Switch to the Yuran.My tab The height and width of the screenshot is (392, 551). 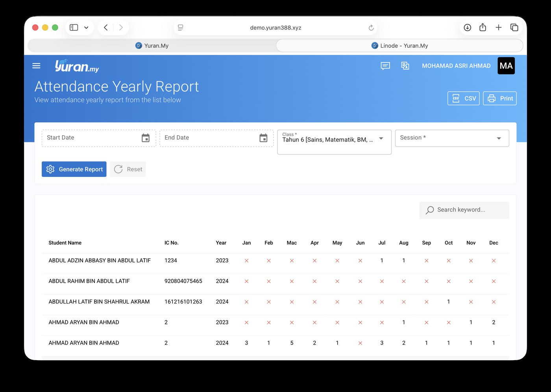152,46
